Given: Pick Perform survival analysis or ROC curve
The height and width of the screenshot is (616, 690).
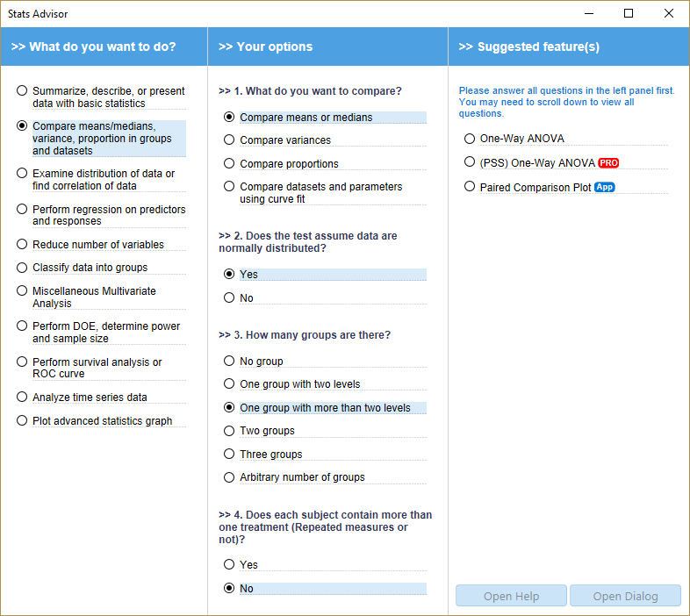Looking at the screenshot, I should (23, 362).
